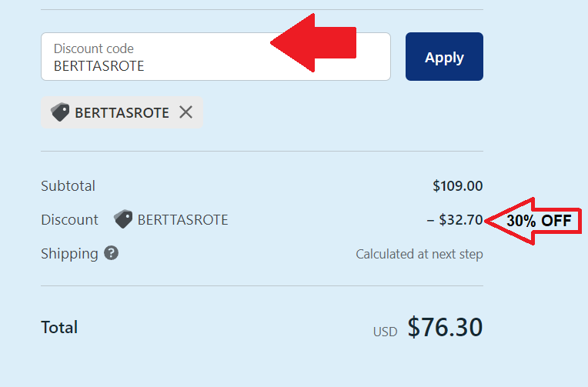588x387 pixels.
Task: Focus the Discount code input field
Action: [x=215, y=57]
